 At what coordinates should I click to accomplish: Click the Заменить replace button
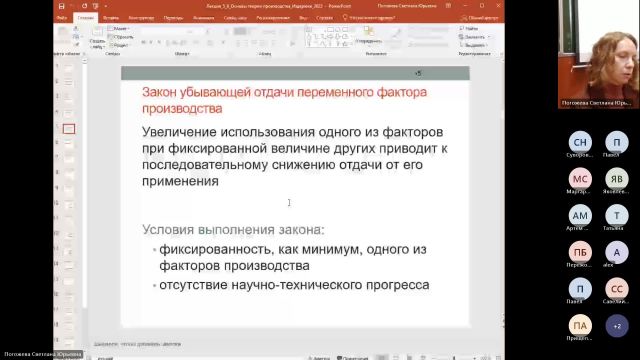475,37
